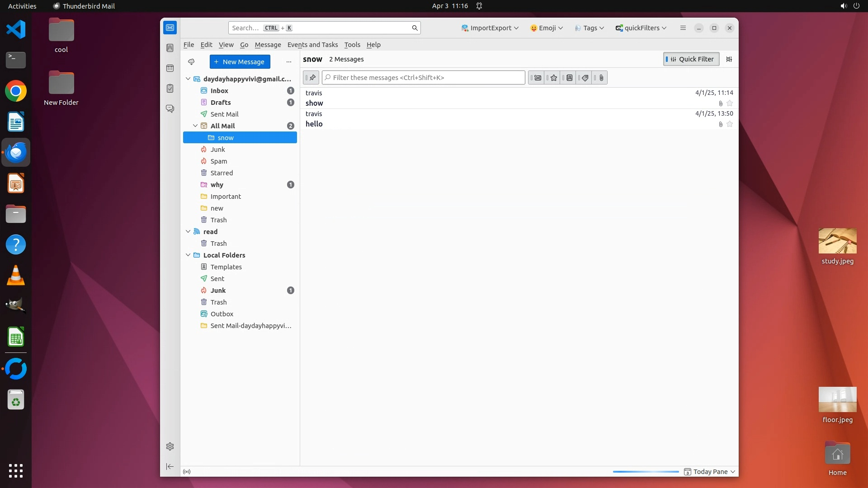The image size is (868, 488).
Task: Open the Address Book space
Action: point(170,48)
